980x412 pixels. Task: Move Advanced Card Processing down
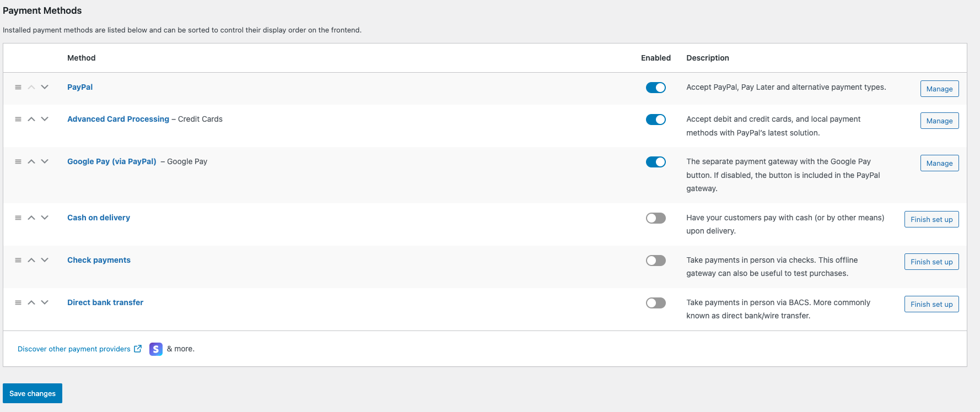45,119
